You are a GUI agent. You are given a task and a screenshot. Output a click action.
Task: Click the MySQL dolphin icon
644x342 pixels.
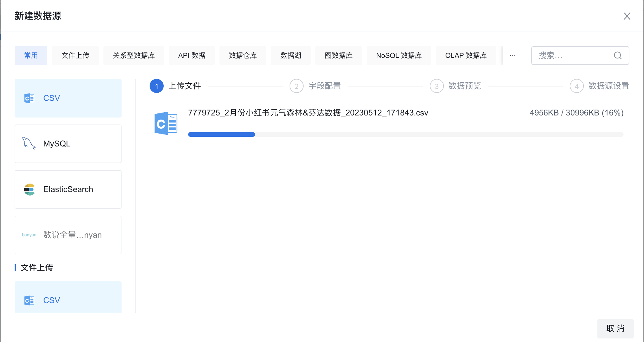click(29, 144)
